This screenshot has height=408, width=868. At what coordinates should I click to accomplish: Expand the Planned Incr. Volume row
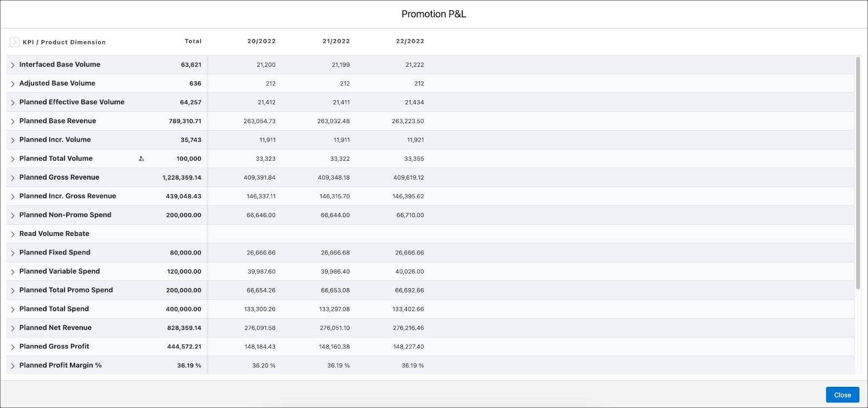[12, 140]
